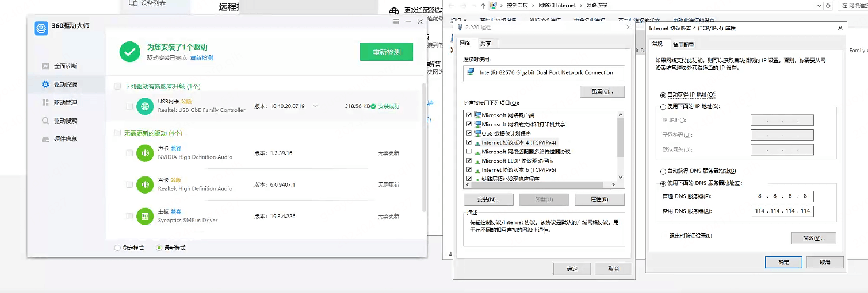This screenshot has width=868, height=293.
Task: Select 自动获得 DNS 服务器地址 radio button
Action: click(663, 171)
